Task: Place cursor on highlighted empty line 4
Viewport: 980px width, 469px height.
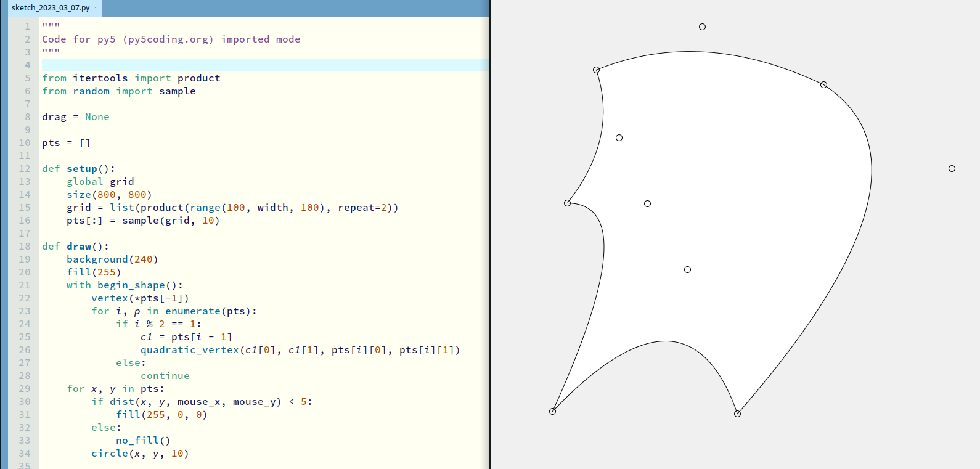Action: [x=247, y=65]
